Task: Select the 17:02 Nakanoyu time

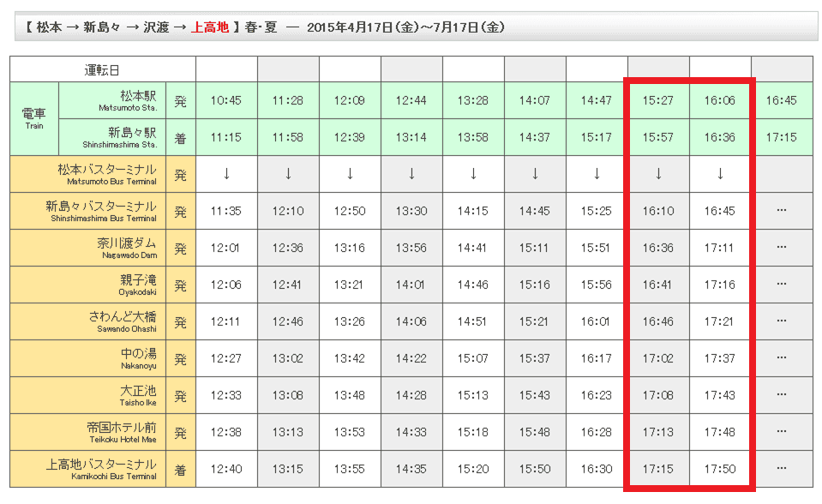Action: point(658,358)
